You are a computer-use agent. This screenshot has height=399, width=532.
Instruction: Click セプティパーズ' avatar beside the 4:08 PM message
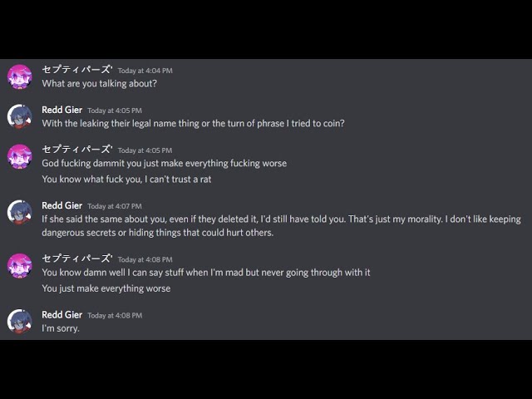point(19,265)
